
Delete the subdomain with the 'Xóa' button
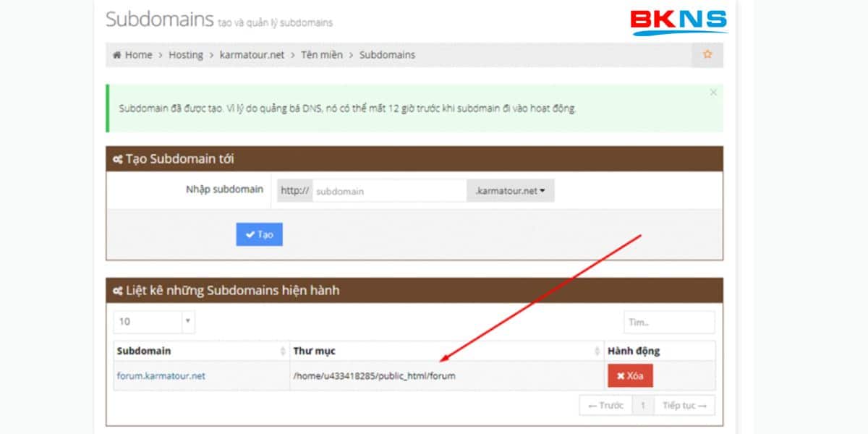629,375
